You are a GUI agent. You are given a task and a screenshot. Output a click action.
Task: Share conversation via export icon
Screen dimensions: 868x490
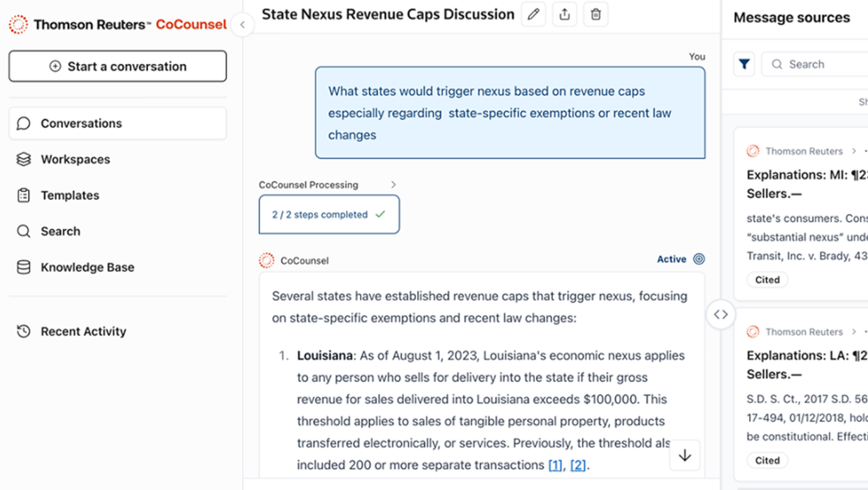(x=565, y=14)
